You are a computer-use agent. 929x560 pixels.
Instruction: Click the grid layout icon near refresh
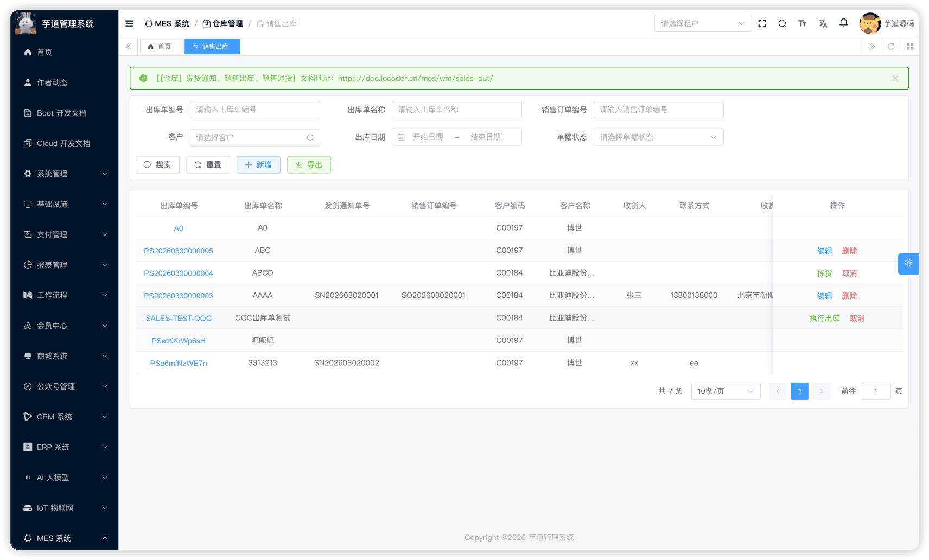pyautogui.click(x=910, y=46)
